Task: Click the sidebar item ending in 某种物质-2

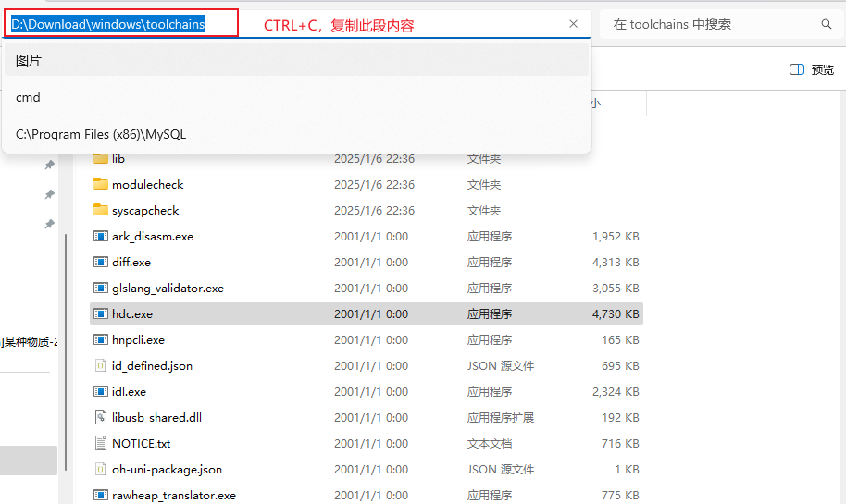Action: 29,342
